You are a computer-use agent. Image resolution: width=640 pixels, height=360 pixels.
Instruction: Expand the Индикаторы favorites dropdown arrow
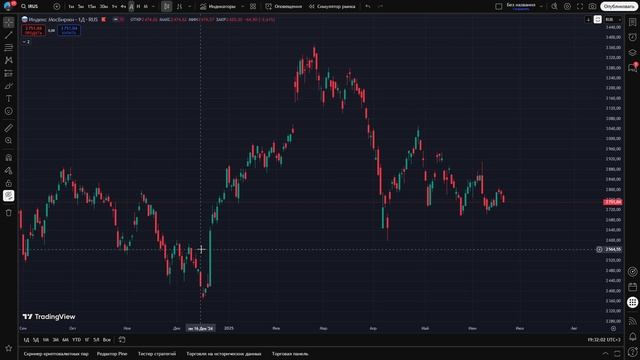point(243,7)
